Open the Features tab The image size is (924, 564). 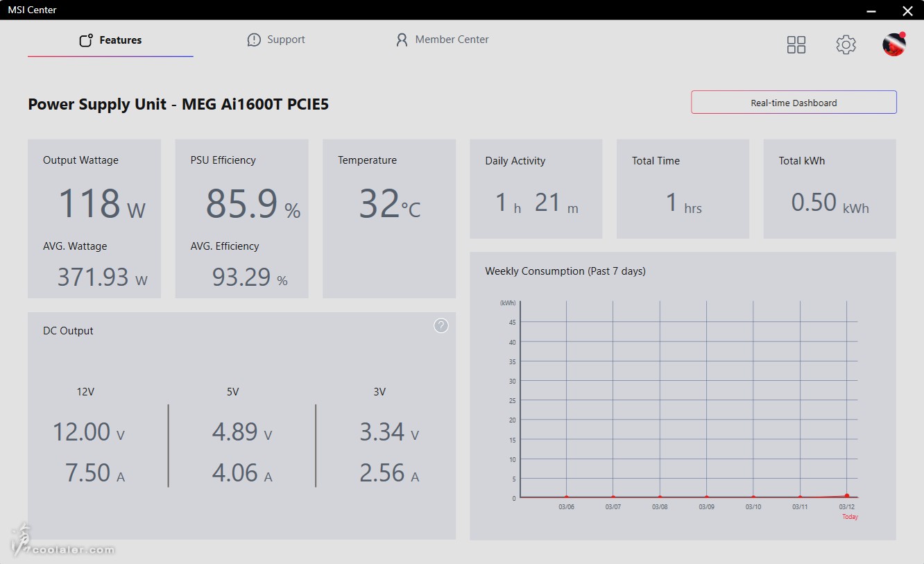coord(110,40)
